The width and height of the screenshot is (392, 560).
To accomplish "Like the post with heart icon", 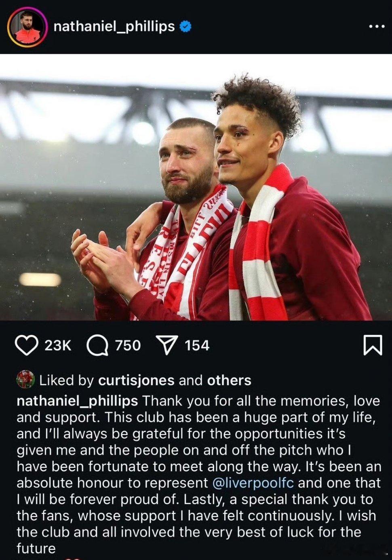I will (x=26, y=345).
